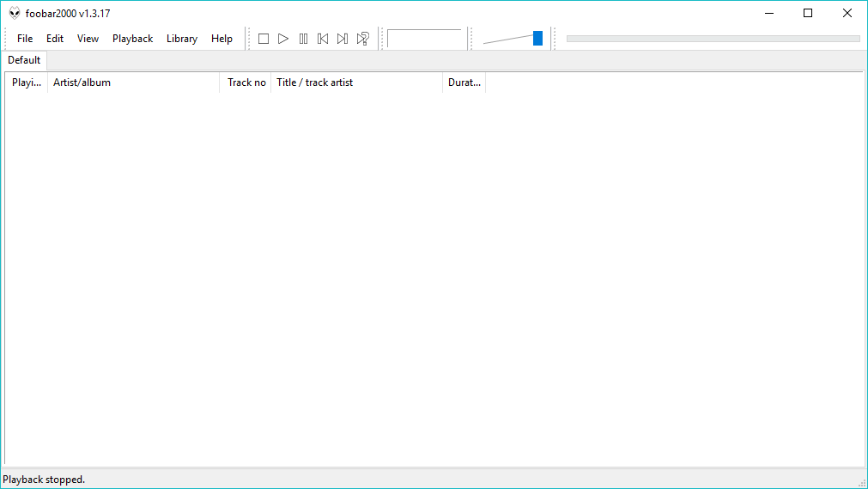Click the volume slider handle
This screenshot has height=489, width=868.
tap(537, 38)
